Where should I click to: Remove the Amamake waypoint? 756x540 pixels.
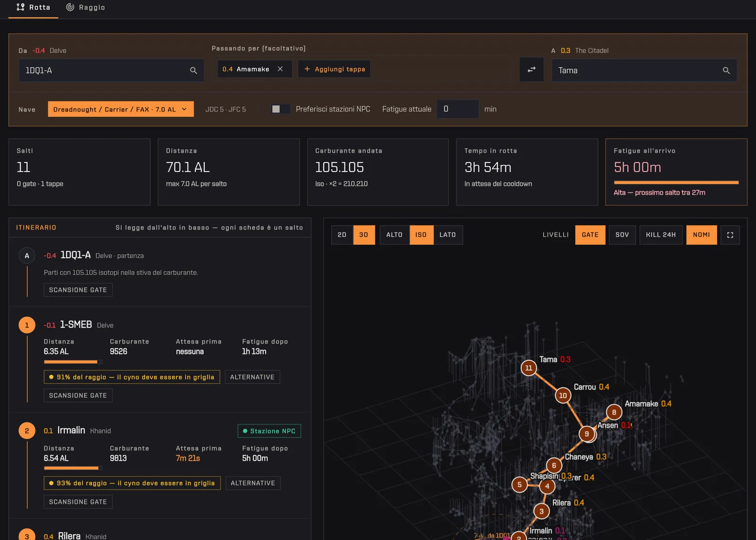(x=280, y=69)
